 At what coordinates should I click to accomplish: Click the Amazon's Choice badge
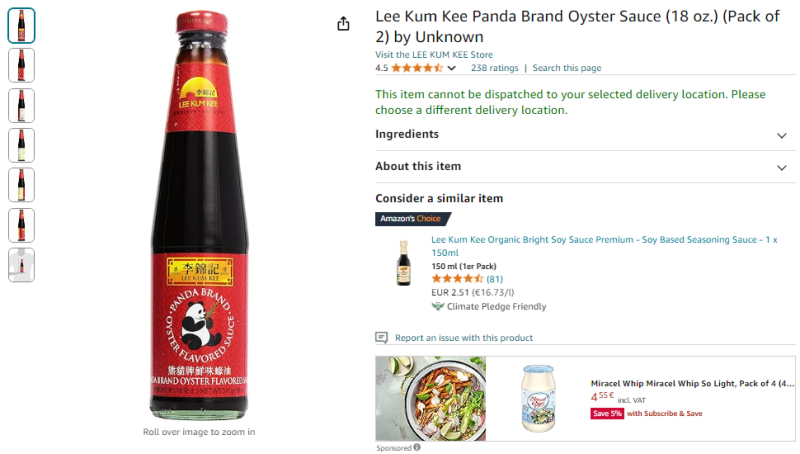413,219
